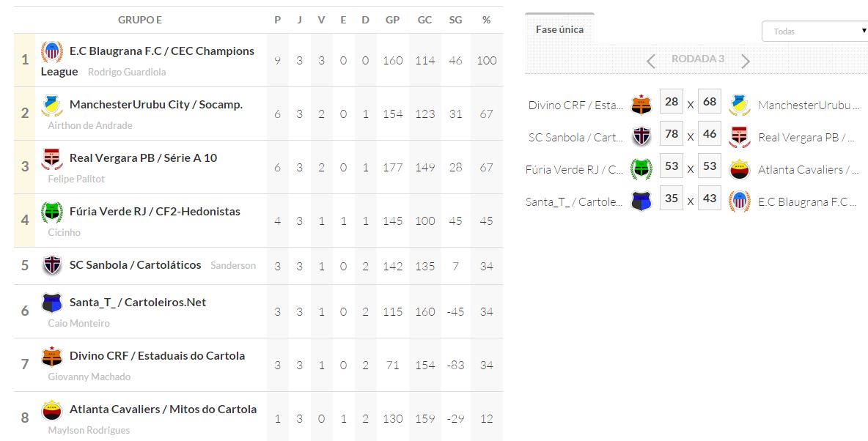
Task: Click Fúria Verde RJ crest in standings
Action: pos(52,212)
